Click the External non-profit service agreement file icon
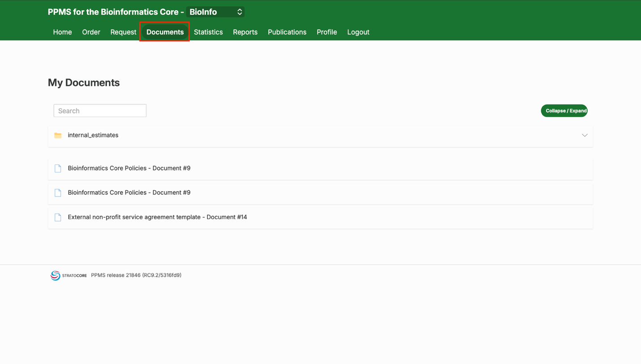Image resolution: width=641 pixels, height=364 pixels. tap(58, 217)
